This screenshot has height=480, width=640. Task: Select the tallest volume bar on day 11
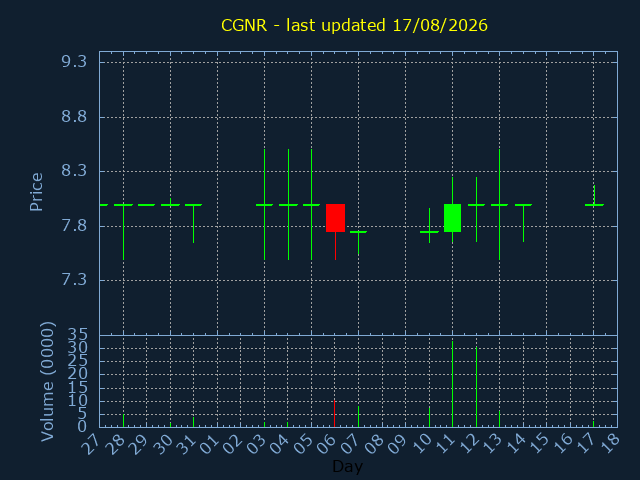pos(452,384)
